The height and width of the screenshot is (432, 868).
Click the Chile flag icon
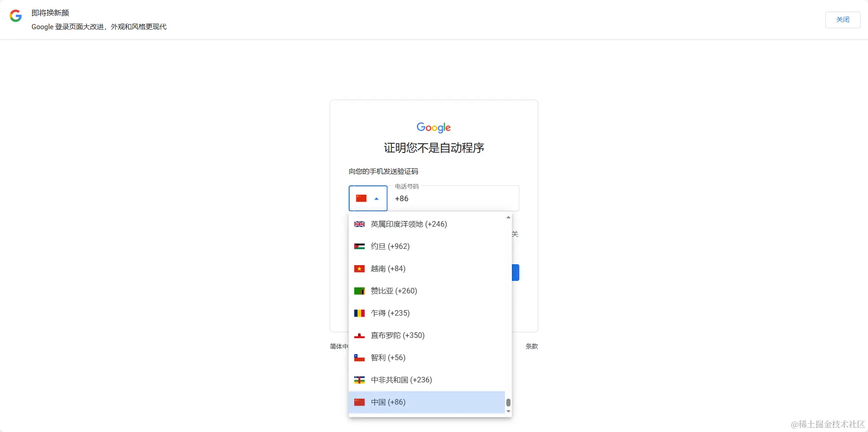point(359,358)
